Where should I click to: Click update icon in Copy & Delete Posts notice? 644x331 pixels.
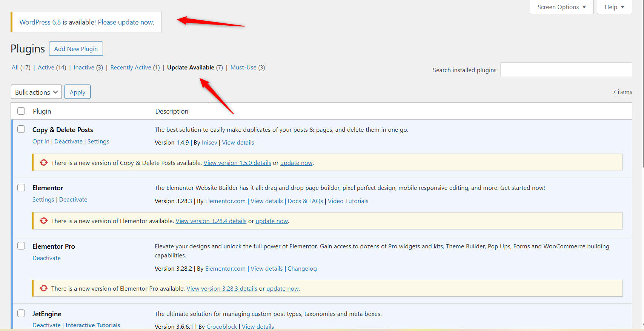tap(44, 163)
